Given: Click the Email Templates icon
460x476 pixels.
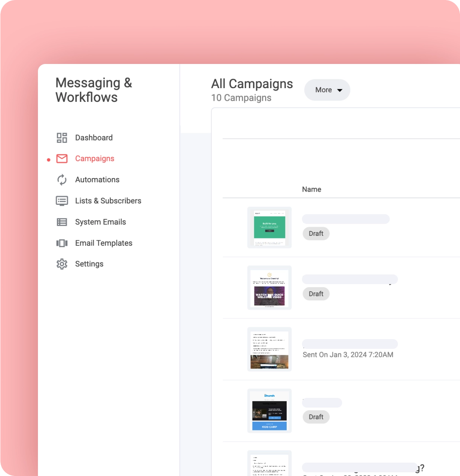Looking at the screenshot, I should [62, 243].
